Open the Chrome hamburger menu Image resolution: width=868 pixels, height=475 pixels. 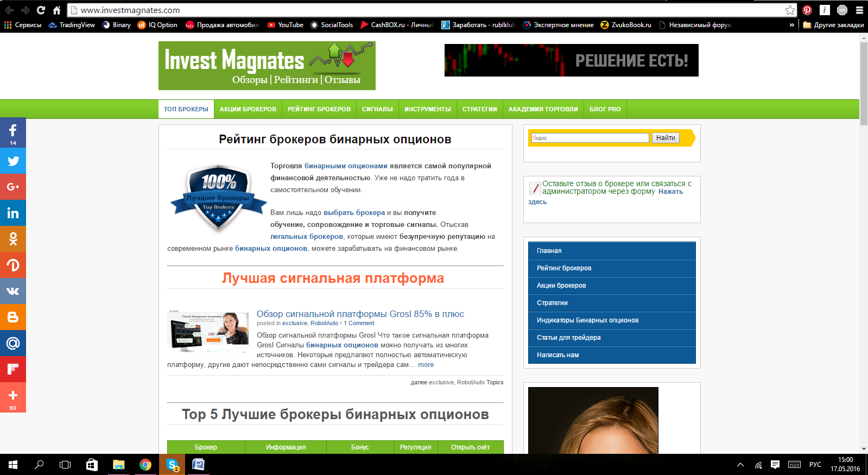click(x=859, y=10)
